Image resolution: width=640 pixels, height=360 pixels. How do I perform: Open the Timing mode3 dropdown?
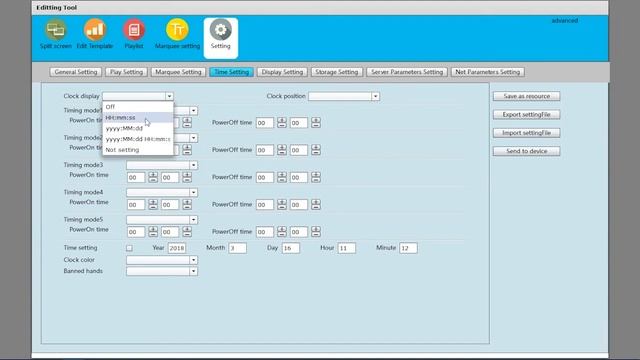[x=162, y=165]
